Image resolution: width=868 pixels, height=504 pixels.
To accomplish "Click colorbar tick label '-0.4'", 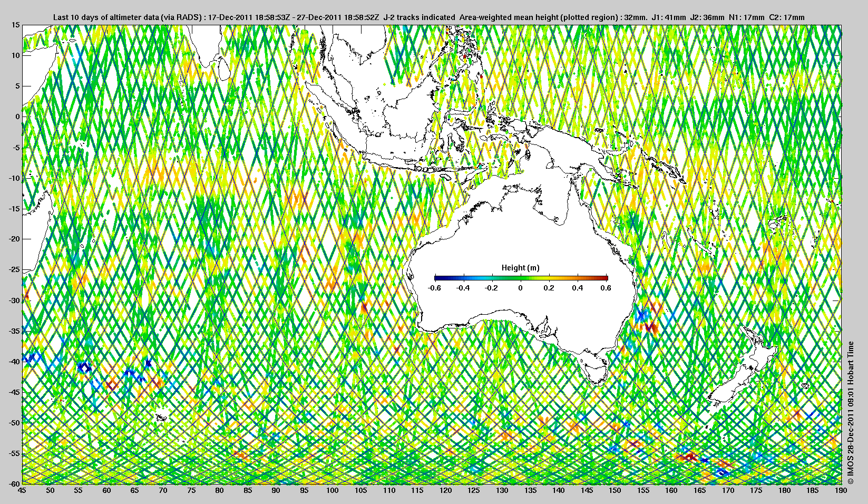I will [x=463, y=288].
